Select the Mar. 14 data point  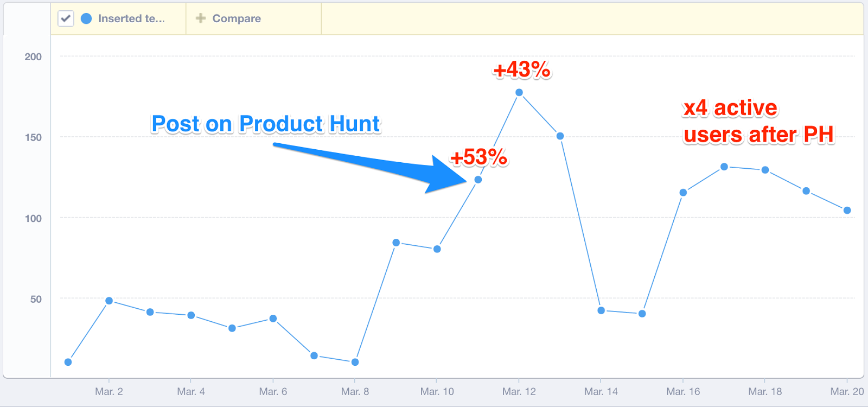pyautogui.click(x=601, y=310)
